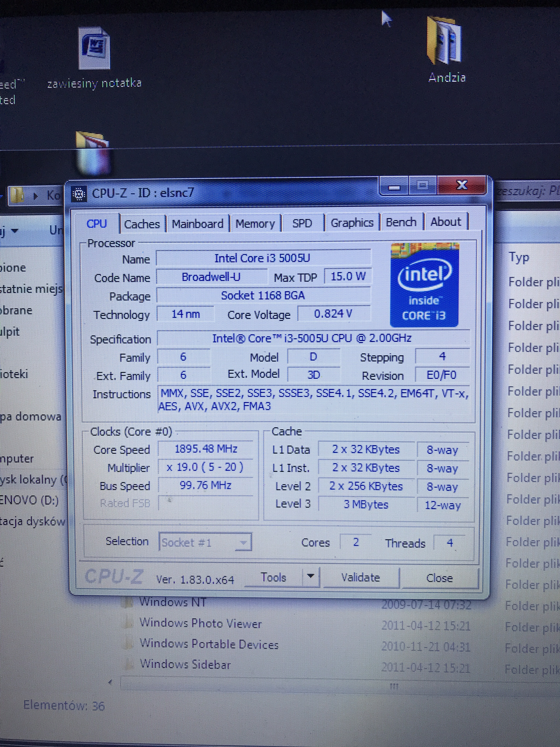Viewport: 560px width, 747px height.
Task: Expand the Tools dropdown arrow
Action: tap(311, 576)
